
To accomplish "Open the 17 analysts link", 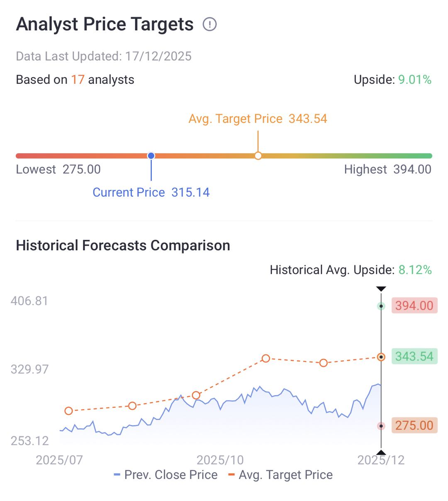I will click(x=78, y=80).
